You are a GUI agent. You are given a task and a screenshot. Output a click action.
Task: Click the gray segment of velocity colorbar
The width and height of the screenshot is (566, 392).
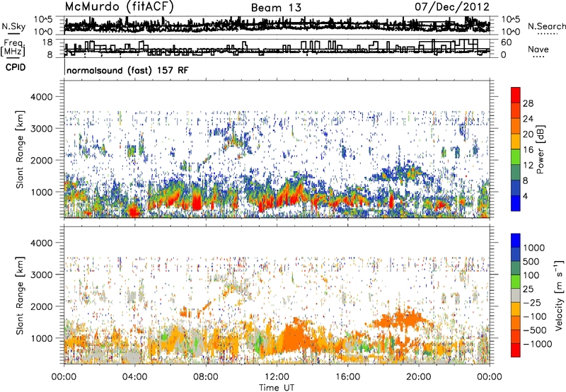516,295
